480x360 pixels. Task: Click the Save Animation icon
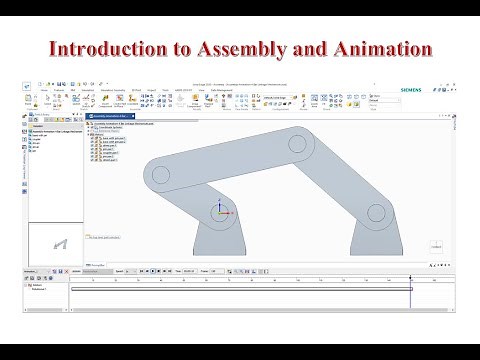coord(60,271)
